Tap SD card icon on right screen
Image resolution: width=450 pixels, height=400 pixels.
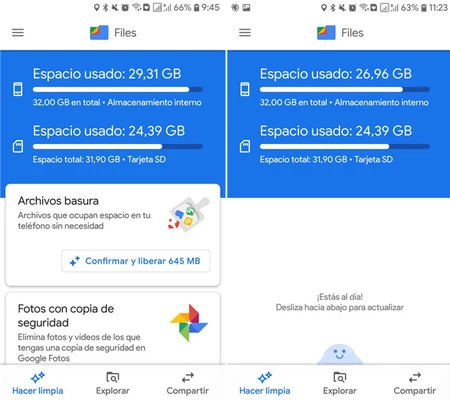245,146
